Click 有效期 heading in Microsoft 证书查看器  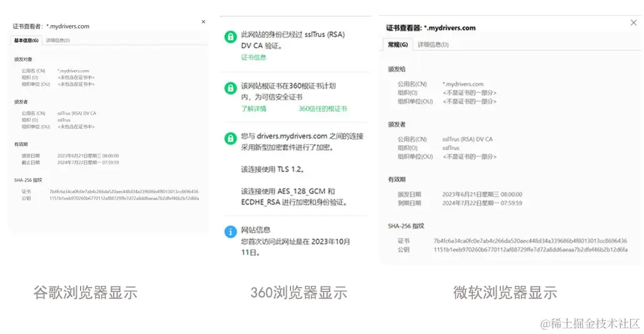point(397,180)
